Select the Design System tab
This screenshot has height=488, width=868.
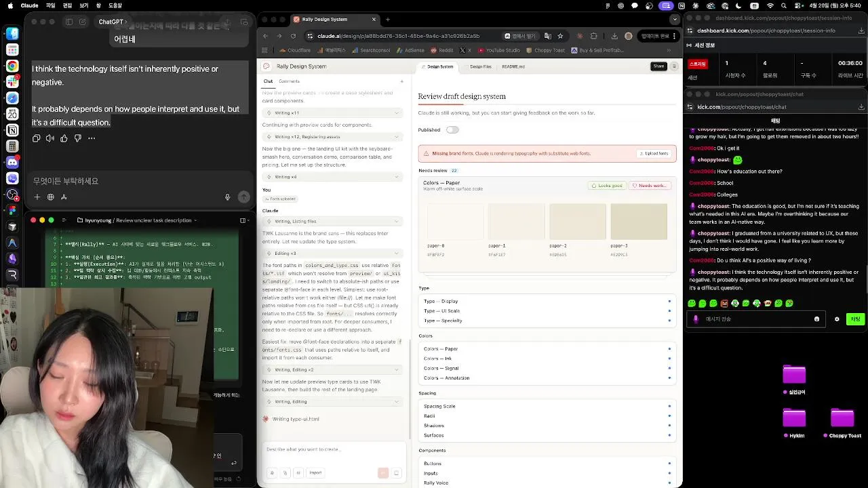tap(437, 66)
